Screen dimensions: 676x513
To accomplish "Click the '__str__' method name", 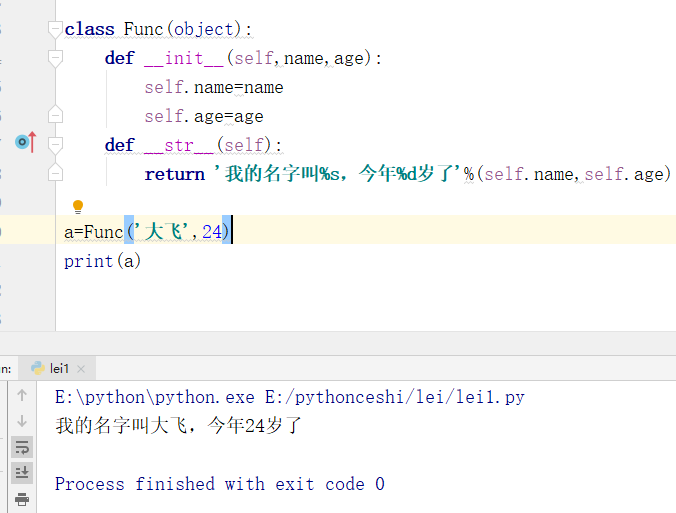I will coord(179,145).
